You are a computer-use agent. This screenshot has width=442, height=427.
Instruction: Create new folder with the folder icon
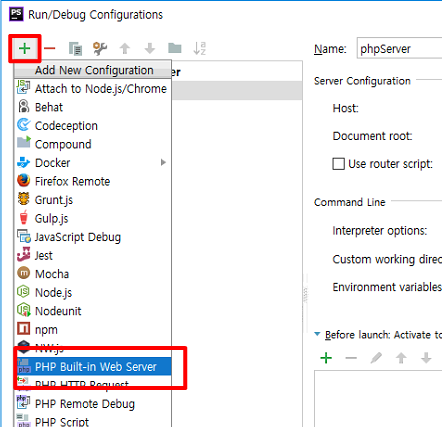(175, 48)
